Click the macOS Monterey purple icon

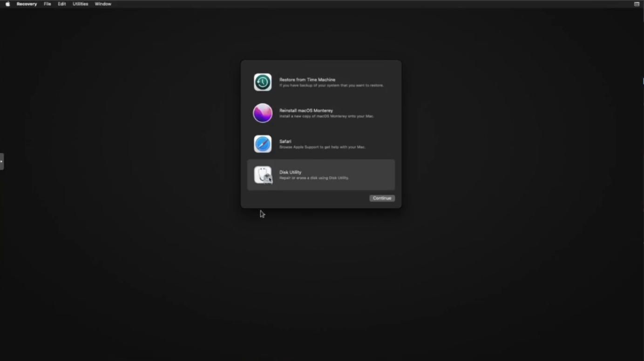pyautogui.click(x=263, y=113)
